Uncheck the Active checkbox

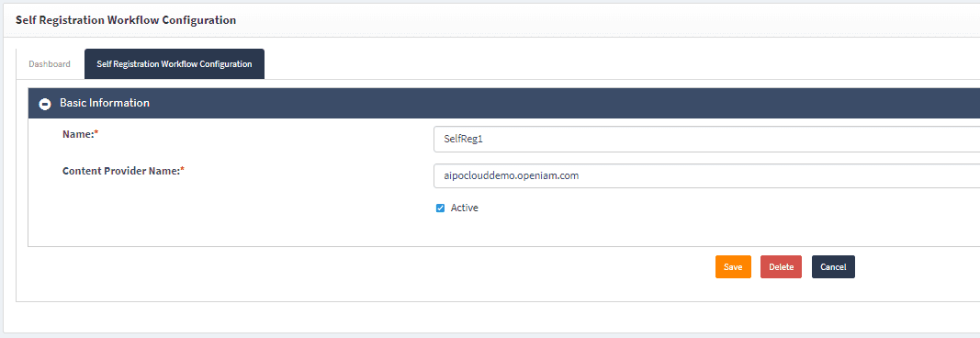tap(440, 208)
